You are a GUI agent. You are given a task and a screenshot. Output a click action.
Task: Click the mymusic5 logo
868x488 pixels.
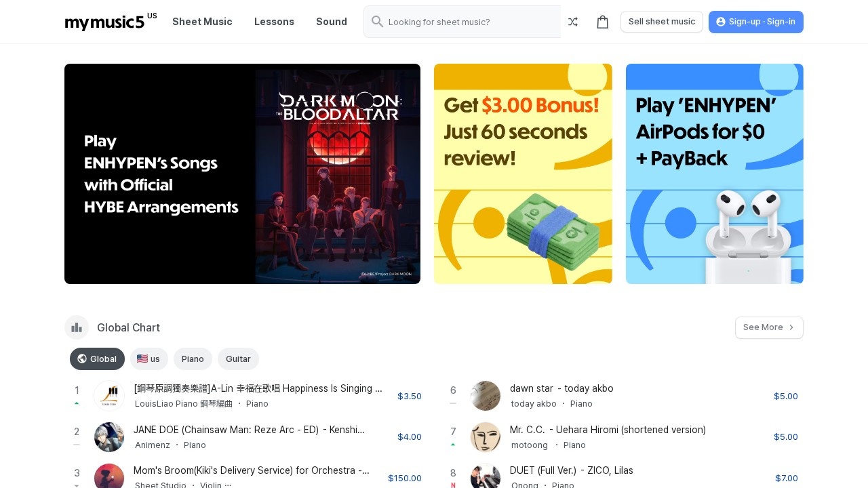coord(105,22)
